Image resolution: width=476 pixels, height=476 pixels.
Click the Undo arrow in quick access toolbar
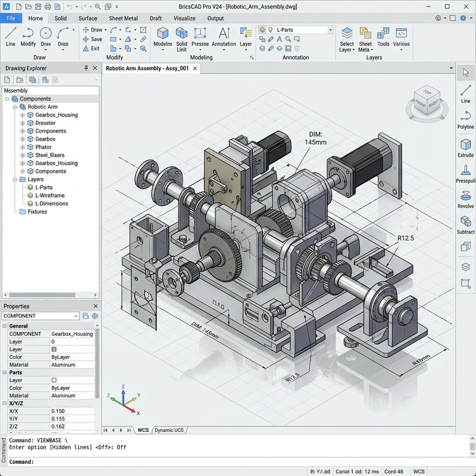[x=69, y=7]
